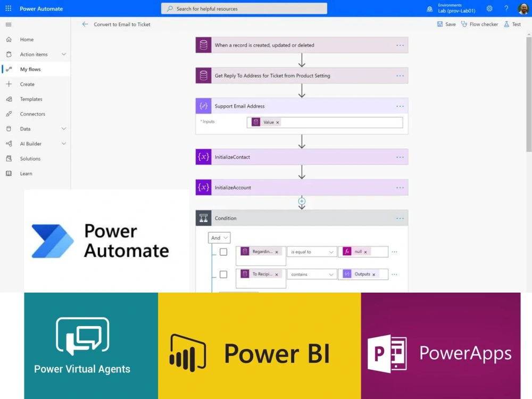Click the Environments icon in the top bar

(x=429, y=7)
